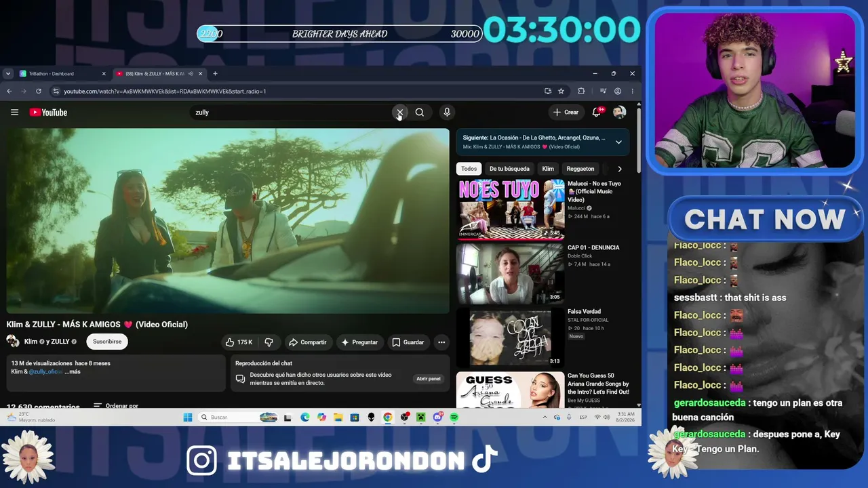
Task: Open the weather widget on the taskbar
Action: click(31, 417)
